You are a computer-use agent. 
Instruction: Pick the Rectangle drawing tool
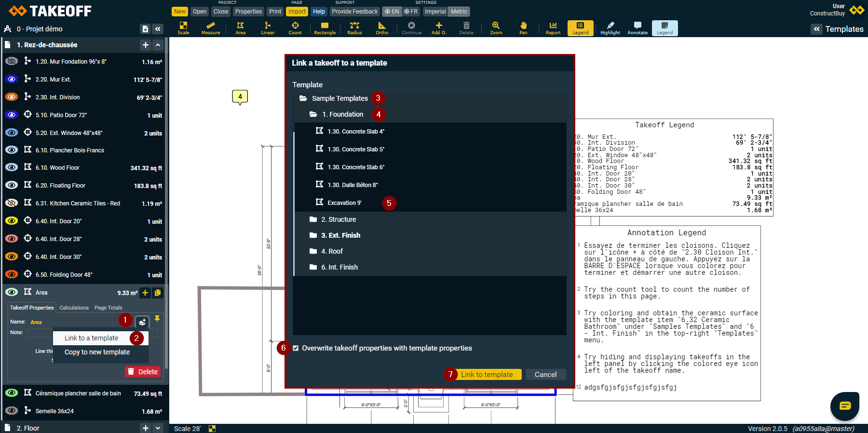point(325,28)
